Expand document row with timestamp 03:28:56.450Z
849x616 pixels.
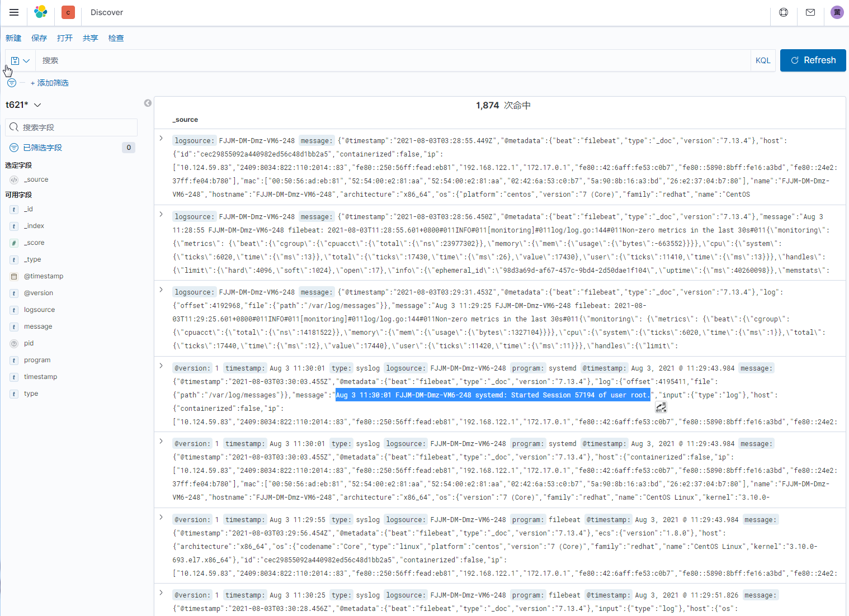coord(161,215)
